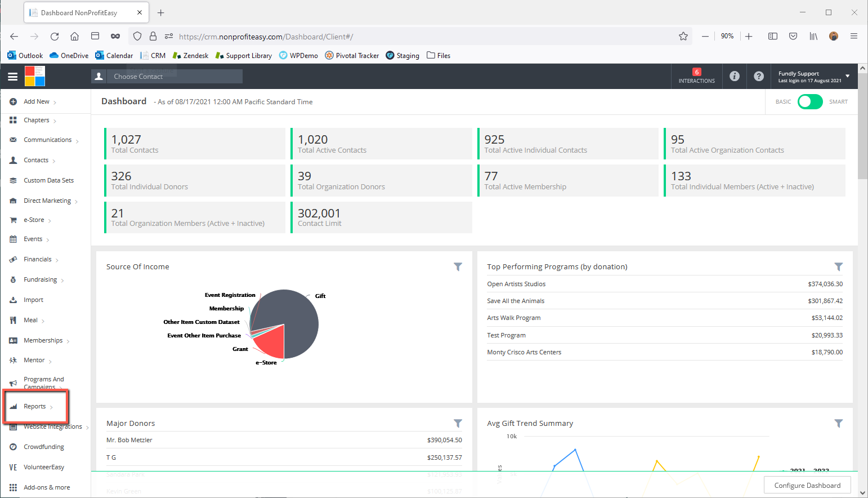Open the Zendesk bookmark in bookmarks bar

click(191, 55)
